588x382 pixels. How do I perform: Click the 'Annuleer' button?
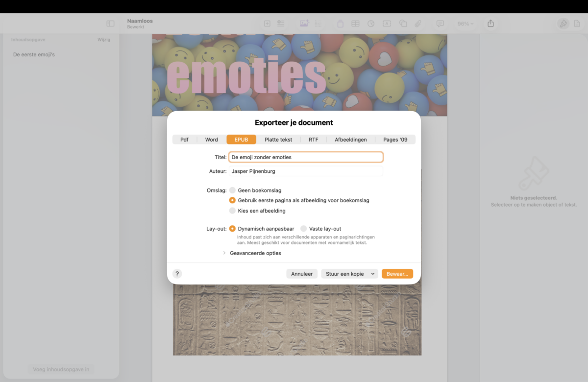pyautogui.click(x=302, y=274)
